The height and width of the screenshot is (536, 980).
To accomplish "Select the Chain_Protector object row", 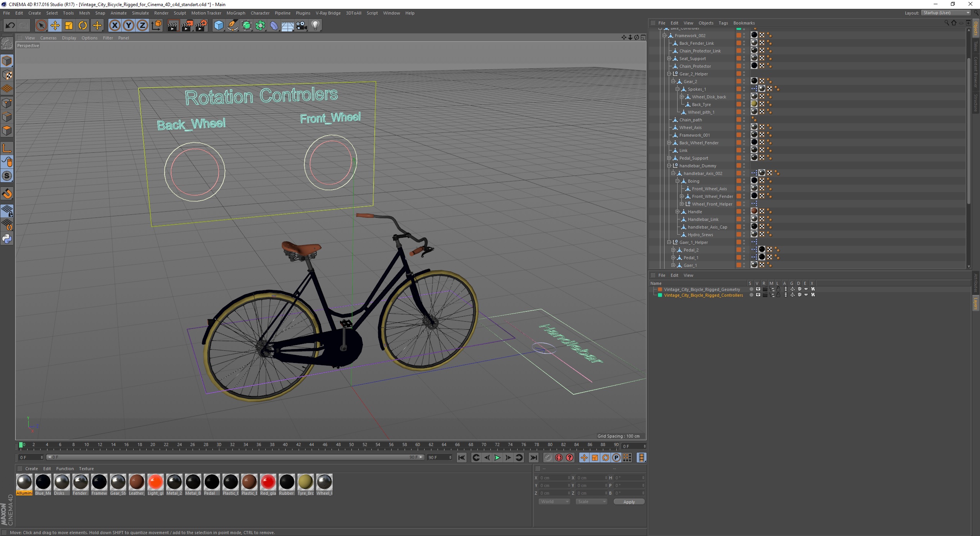I will click(695, 66).
